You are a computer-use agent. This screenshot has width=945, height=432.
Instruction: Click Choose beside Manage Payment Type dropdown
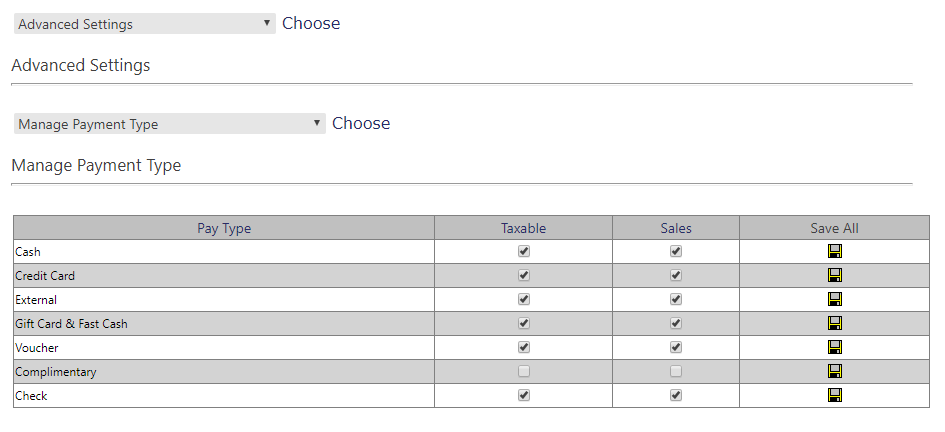click(361, 124)
